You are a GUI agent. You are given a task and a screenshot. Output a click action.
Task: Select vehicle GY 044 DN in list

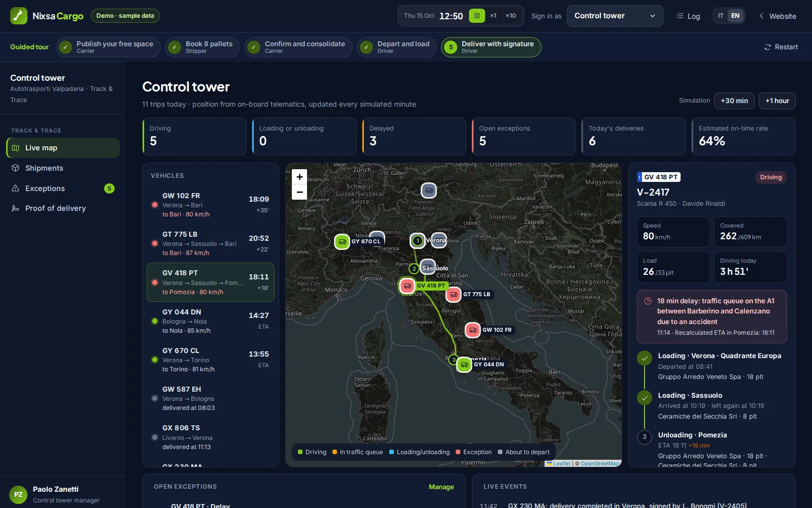(x=211, y=321)
